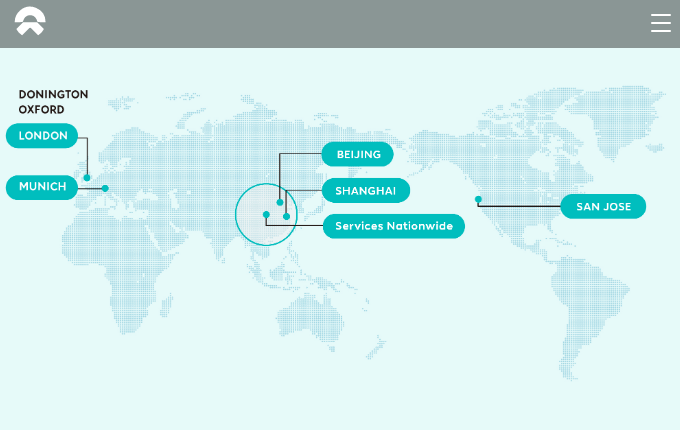Click the map dot connected to SHANGHAI
The width and height of the screenshot is (680, 430).
point(287,216)
